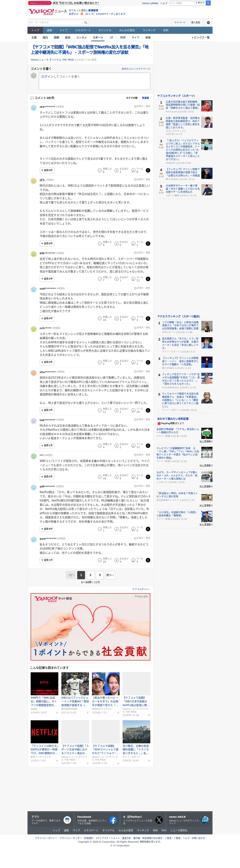Click the ログインしてコメントを書く comment box
The width and height of the screenshot is (240, 868).
(94, 81)
